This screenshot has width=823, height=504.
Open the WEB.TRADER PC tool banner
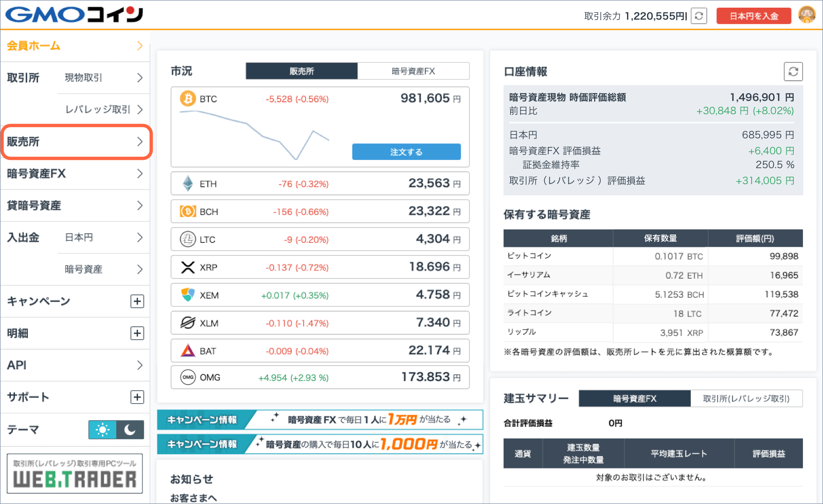point(75,474)
